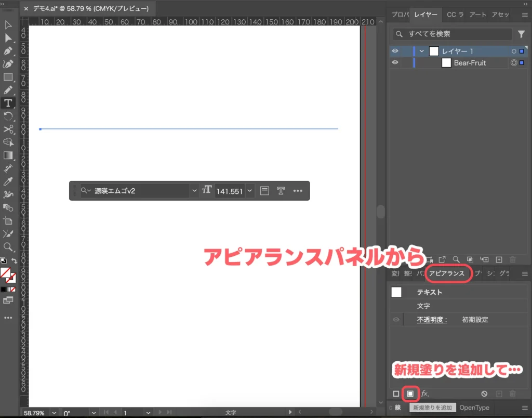This screenshot has width=532, height=418.
Task: Create a new layer in the Layers panel
Action: (x=499, y=259)
